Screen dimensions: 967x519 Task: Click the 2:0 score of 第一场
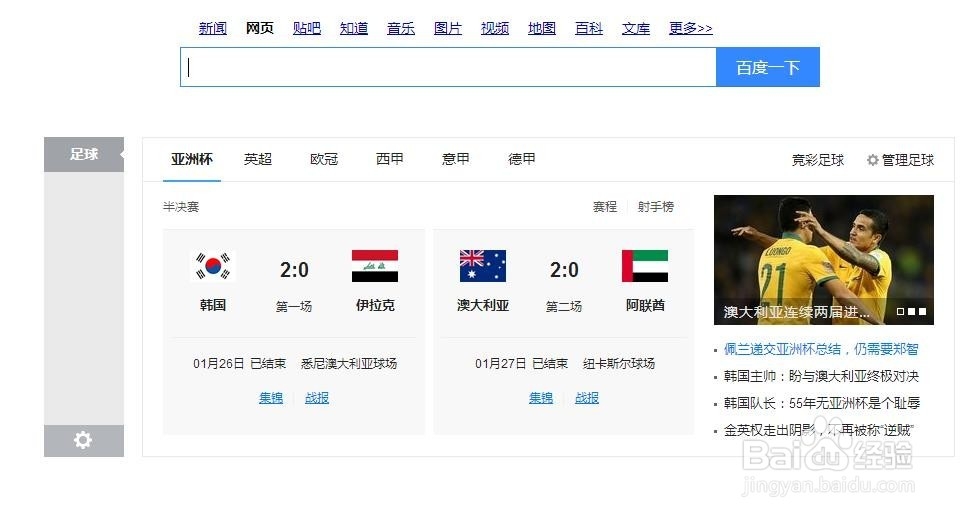tap(294, 270)
